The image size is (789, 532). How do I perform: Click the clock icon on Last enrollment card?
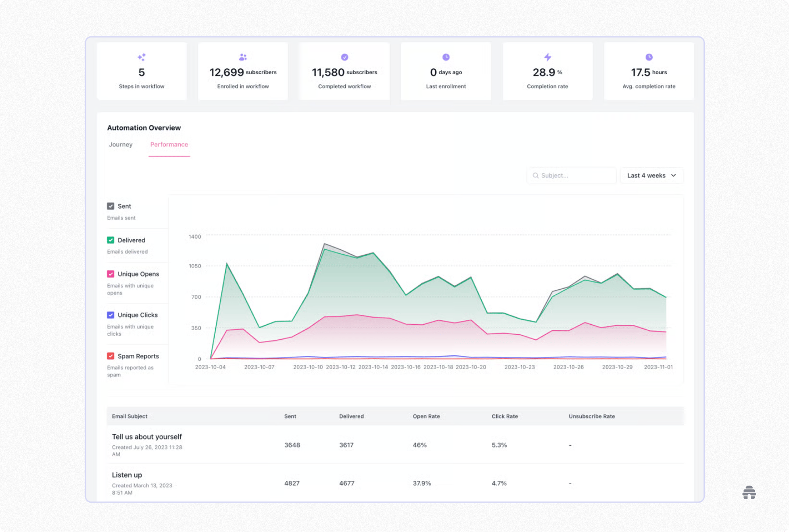[446, 57]
